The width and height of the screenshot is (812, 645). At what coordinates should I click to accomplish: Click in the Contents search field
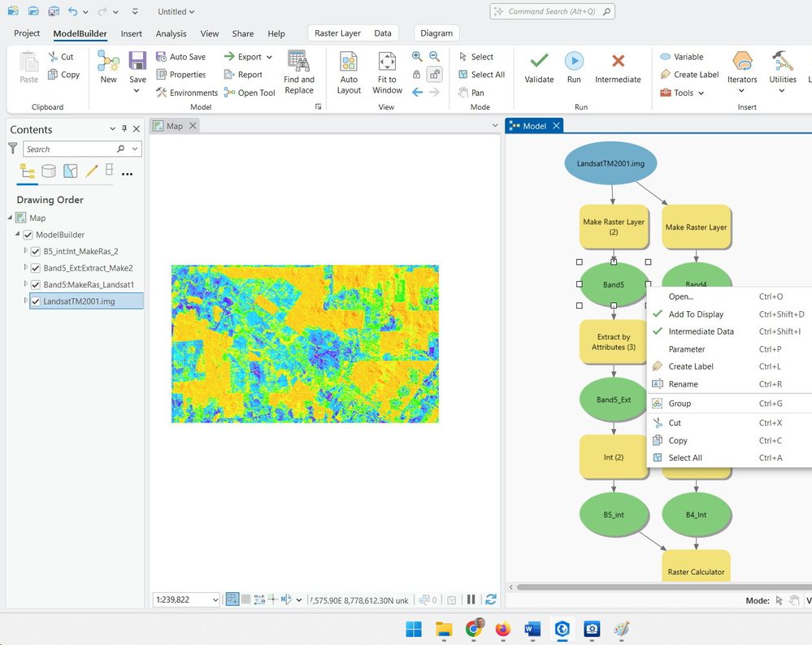pos(69,149)
